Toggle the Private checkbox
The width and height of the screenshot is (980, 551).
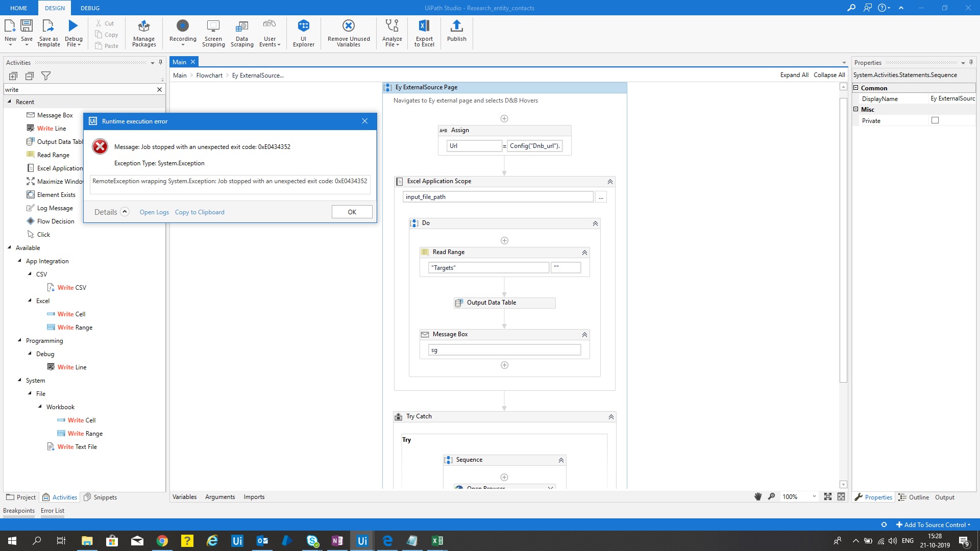point(935,120)
